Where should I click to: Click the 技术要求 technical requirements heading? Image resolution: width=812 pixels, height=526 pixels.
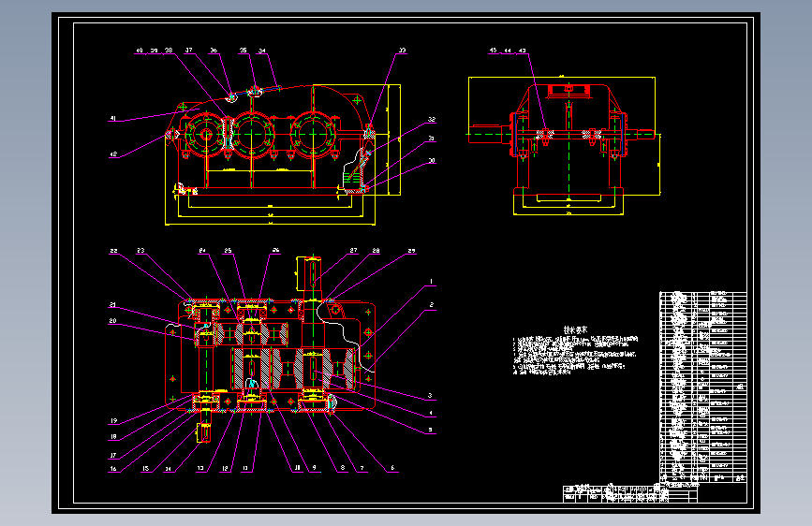click(x=576, y=329)
